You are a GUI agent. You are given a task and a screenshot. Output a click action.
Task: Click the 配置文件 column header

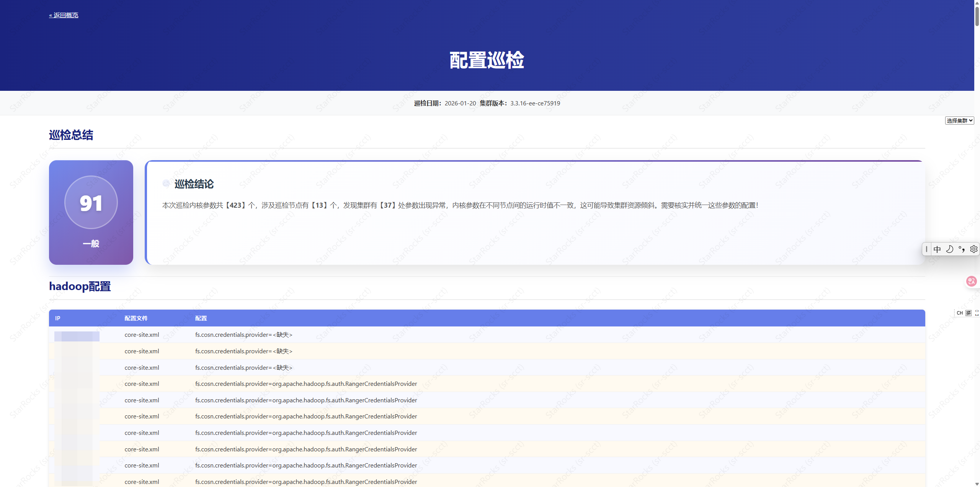(136, 318)
